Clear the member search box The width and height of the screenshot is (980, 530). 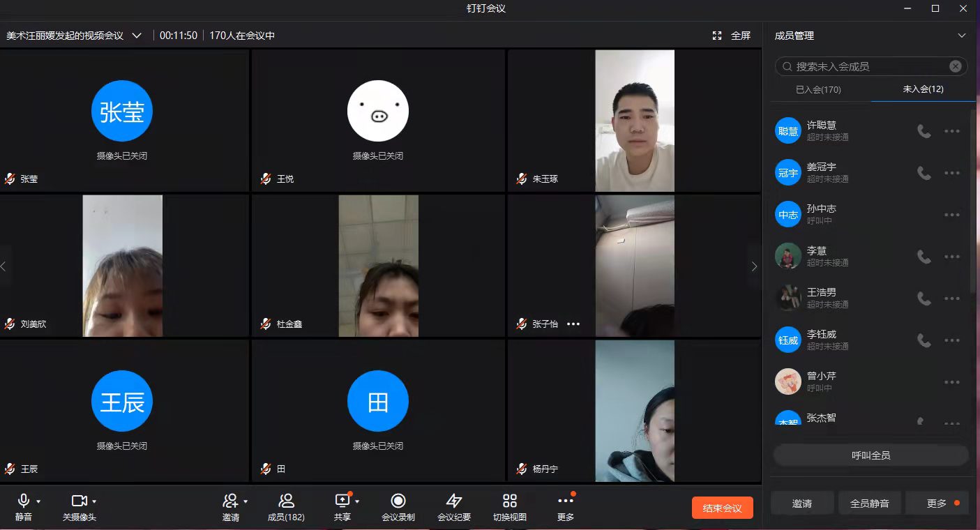tap(955, 66)
